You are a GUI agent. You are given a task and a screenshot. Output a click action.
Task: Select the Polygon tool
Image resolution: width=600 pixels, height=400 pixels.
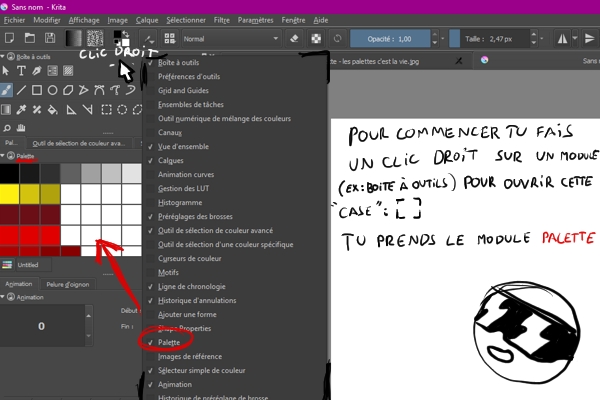coord(68,90)
